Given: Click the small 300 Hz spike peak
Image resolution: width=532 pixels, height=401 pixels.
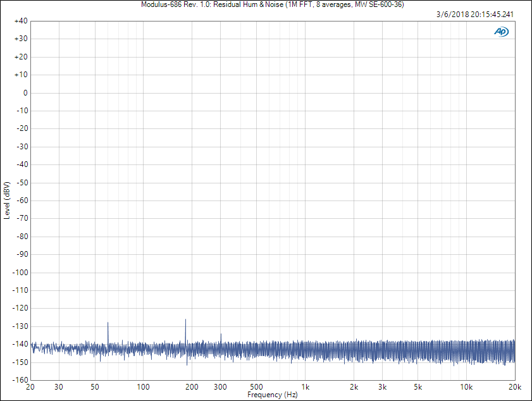Looking at the screenshot, I should 221,334.
